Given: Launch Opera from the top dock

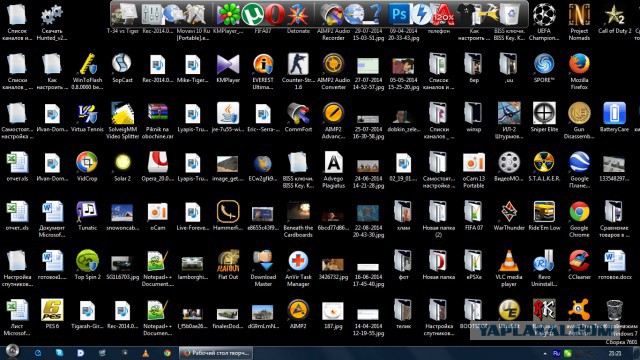Looking at the screenshot, I should 274,14.
